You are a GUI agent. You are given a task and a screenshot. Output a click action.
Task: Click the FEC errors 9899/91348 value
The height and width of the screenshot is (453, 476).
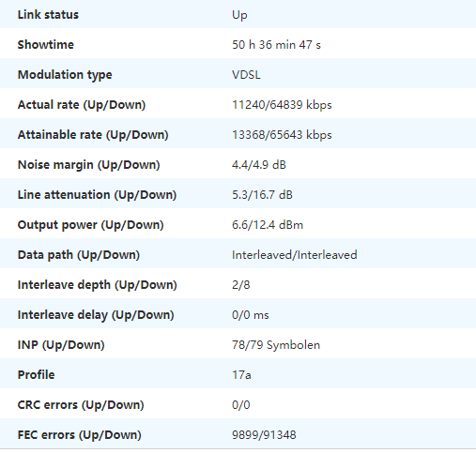click(x=264, y=435)
